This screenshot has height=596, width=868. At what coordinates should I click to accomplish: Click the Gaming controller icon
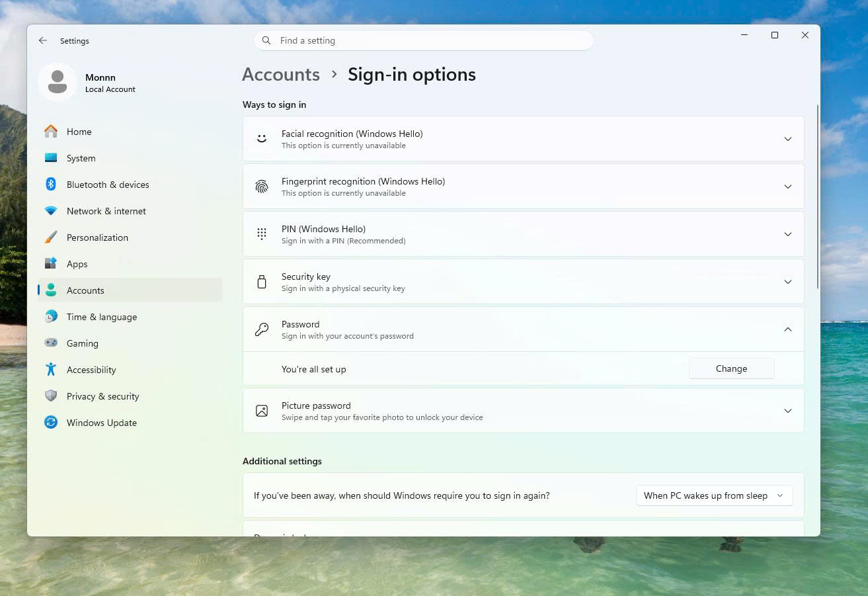click(51, 343)
